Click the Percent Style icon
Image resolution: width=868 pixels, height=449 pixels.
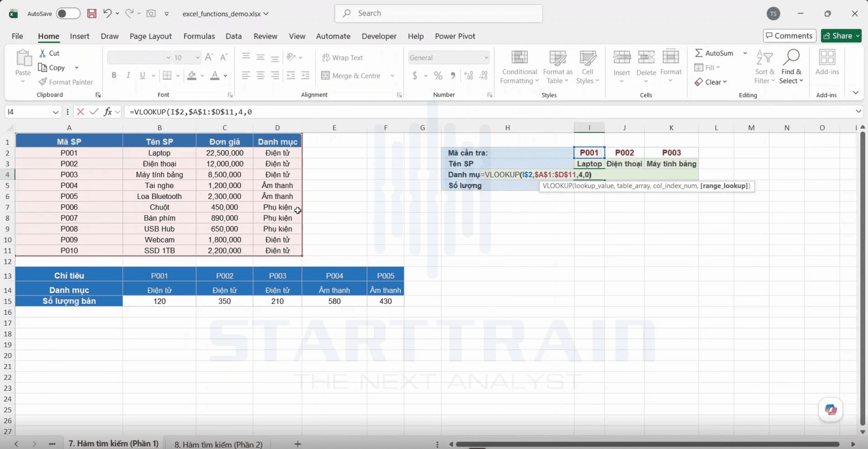(x=438, y=76)
